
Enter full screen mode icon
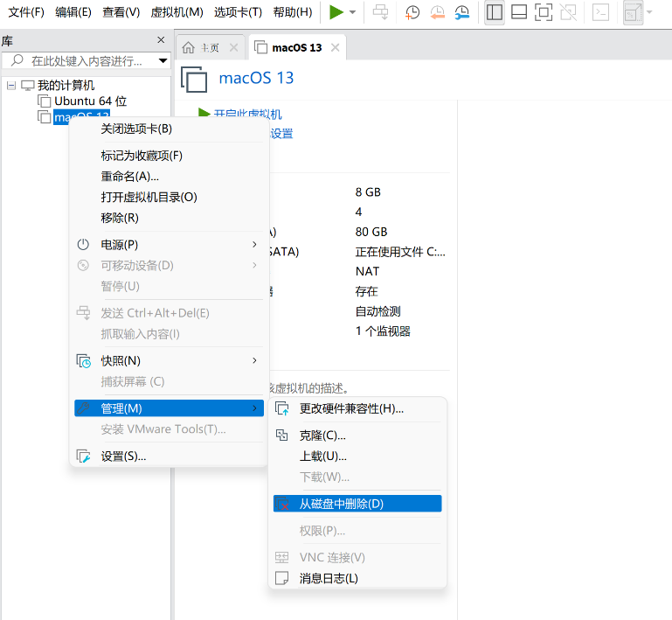coord(544,12)
